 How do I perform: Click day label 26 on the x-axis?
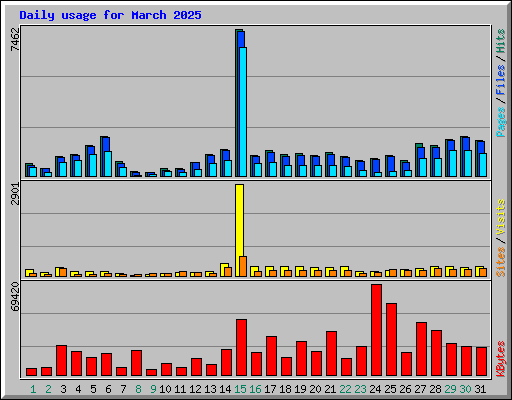click(x=405, y=389)
